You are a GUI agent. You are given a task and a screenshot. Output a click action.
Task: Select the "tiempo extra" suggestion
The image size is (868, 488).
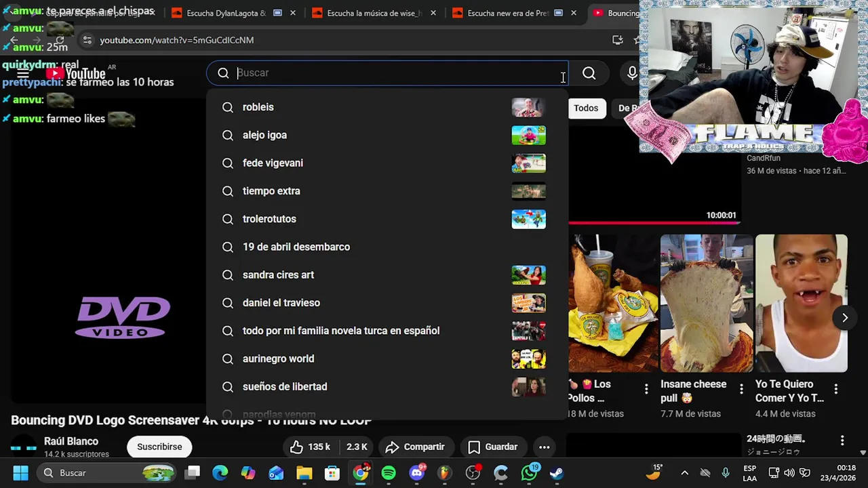point(387,191)
